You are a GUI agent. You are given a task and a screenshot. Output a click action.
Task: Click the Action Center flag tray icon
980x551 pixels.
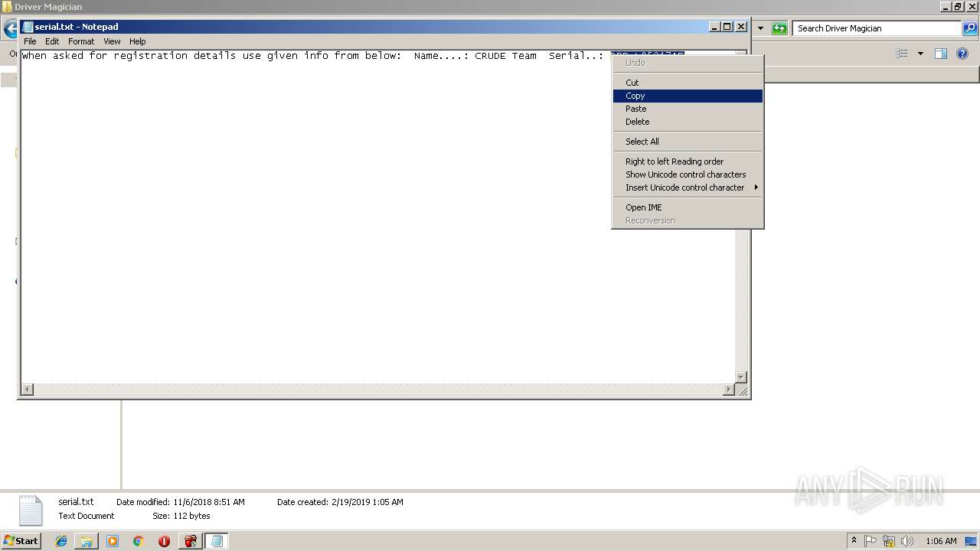(x=871, y=541)
